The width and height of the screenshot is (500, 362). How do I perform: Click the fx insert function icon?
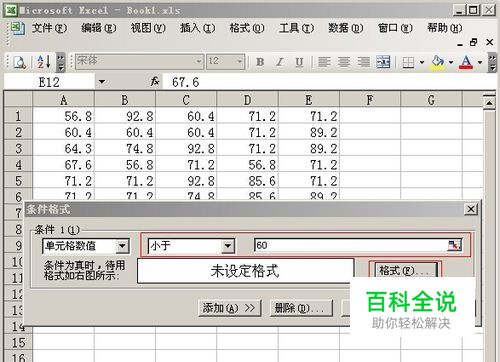(x=155, y=81)
